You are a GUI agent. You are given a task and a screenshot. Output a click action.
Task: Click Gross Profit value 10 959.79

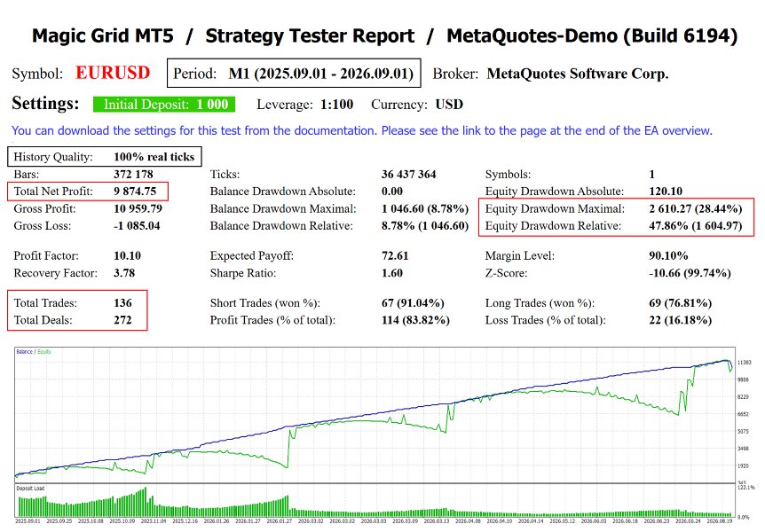click(138, 208)
